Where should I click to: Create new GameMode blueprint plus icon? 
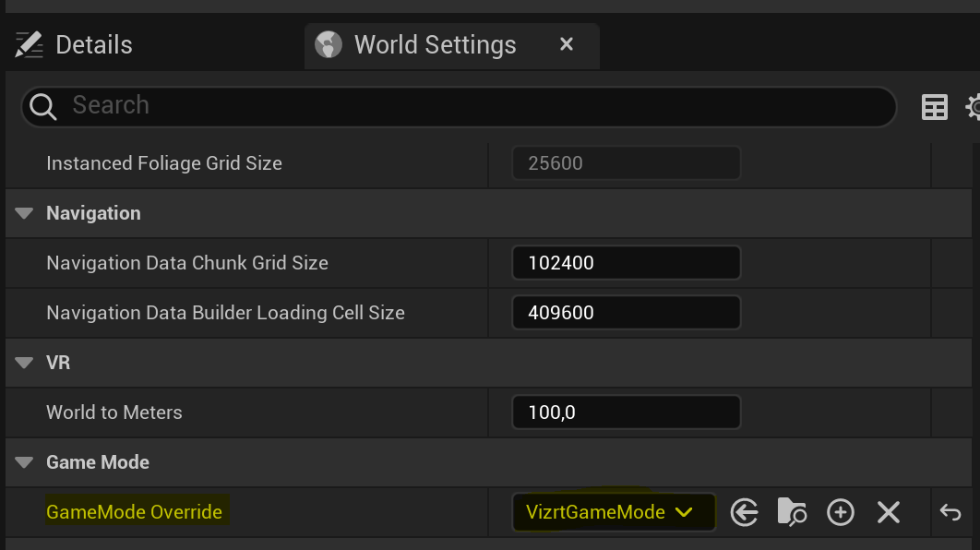pyautogui.click(x=840, y=512)
